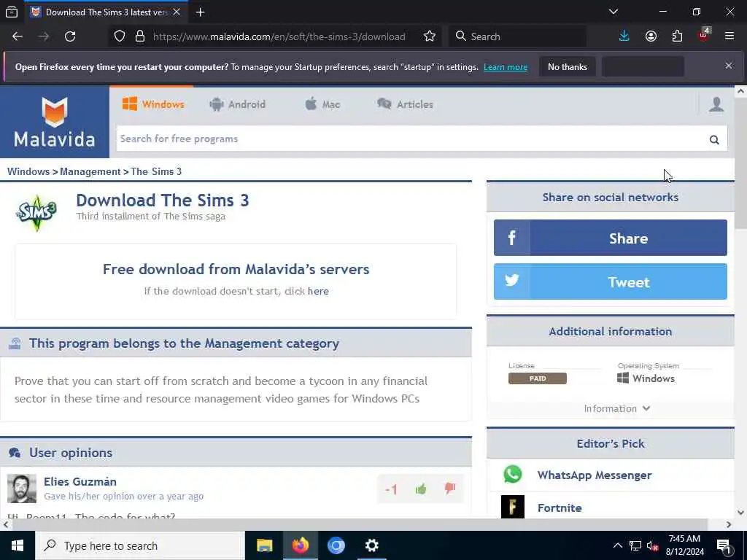Click the Tweet button
The image size is (747, 560).
pos(611,281)
